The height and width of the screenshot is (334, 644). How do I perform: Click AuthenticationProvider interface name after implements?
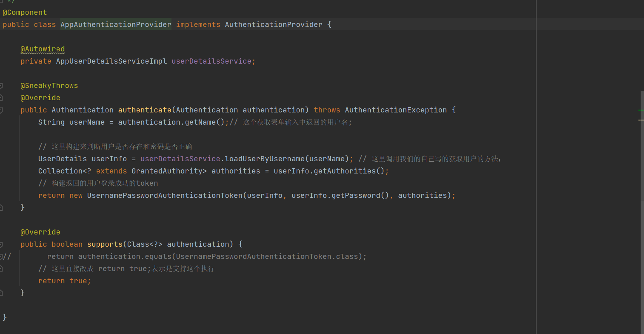click(x=274, y=25)
